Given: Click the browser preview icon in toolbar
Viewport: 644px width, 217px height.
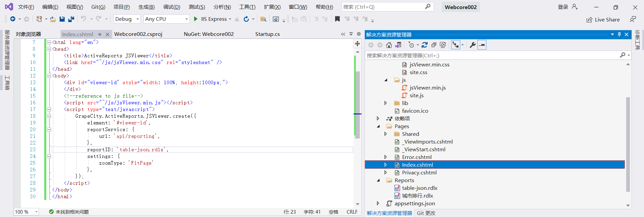Looking at the screenshot, I should pyautogui.click(x=276, y=19).
